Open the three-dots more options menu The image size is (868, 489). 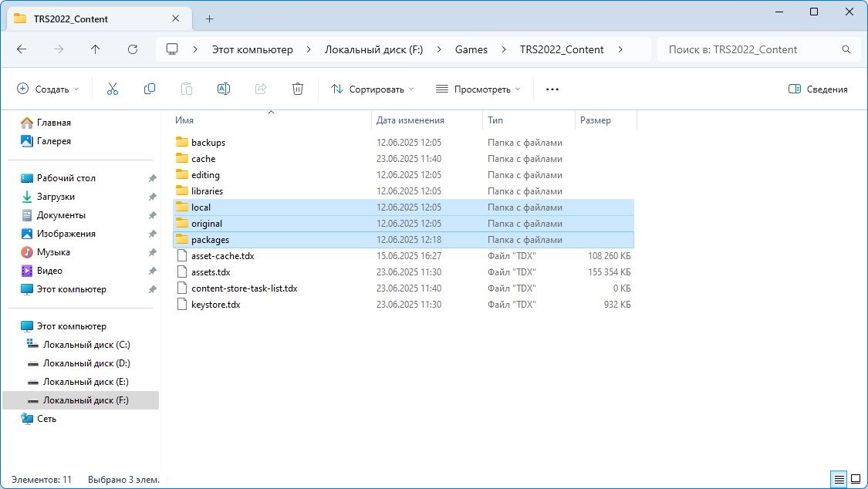pyautogui.click(x=552, y=89)
